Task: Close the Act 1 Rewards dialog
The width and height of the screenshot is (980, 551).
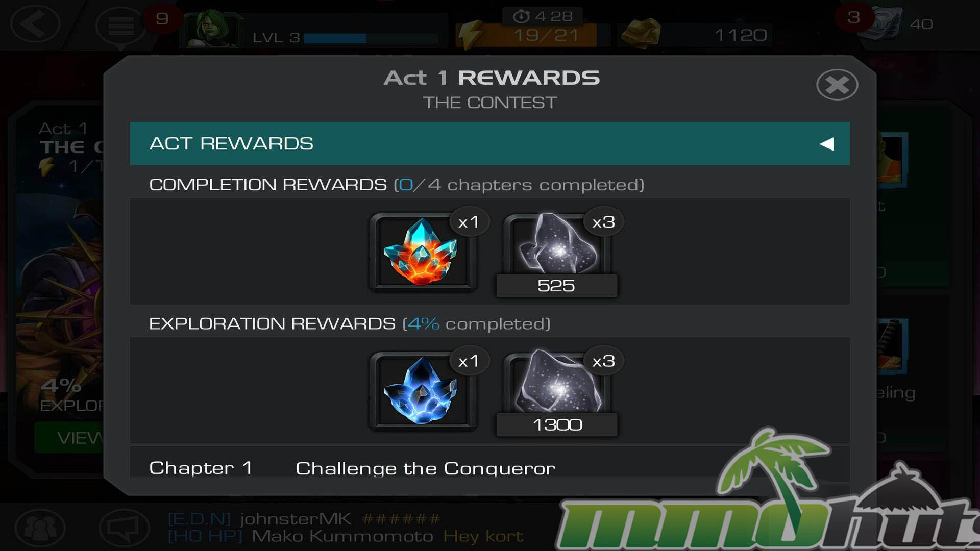Action: (x=837, y=85)
